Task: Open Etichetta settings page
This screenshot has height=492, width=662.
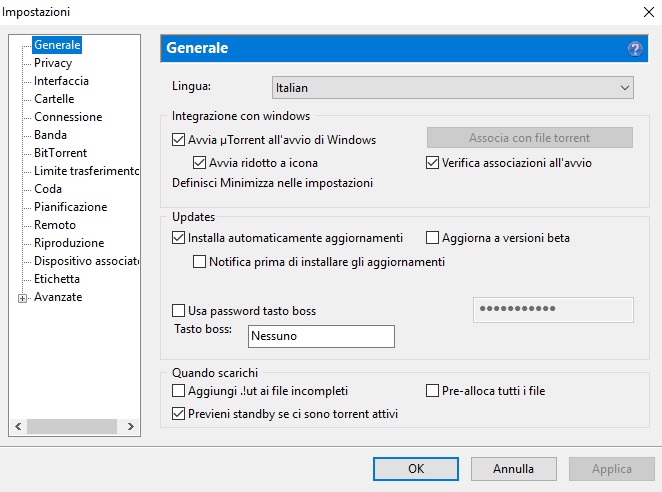Action: point(57,279)
